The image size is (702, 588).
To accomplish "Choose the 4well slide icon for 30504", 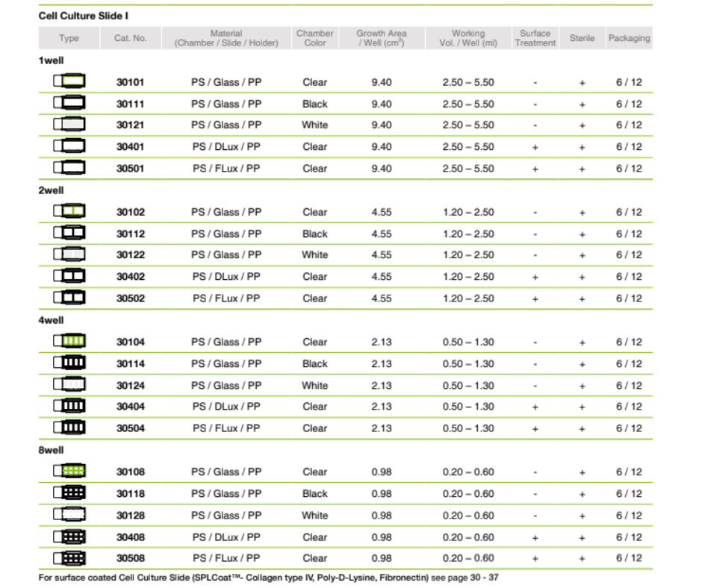I will (69, 428).
